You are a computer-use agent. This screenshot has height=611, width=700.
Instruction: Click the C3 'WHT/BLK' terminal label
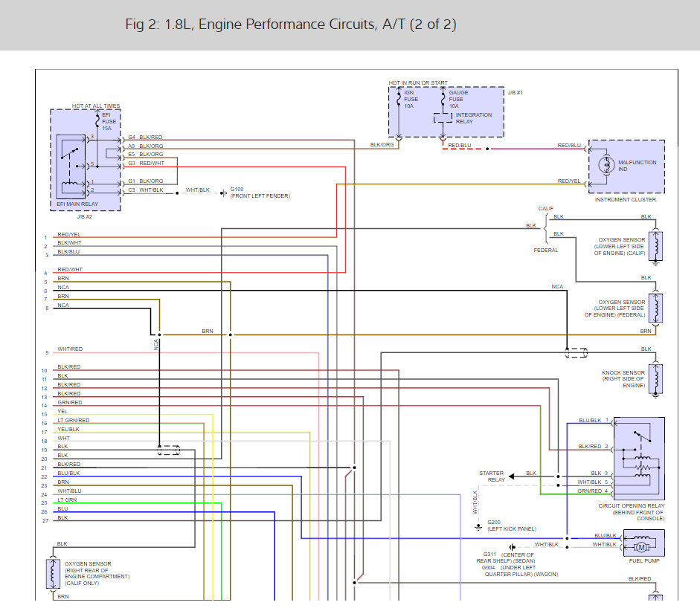point(151,190)
